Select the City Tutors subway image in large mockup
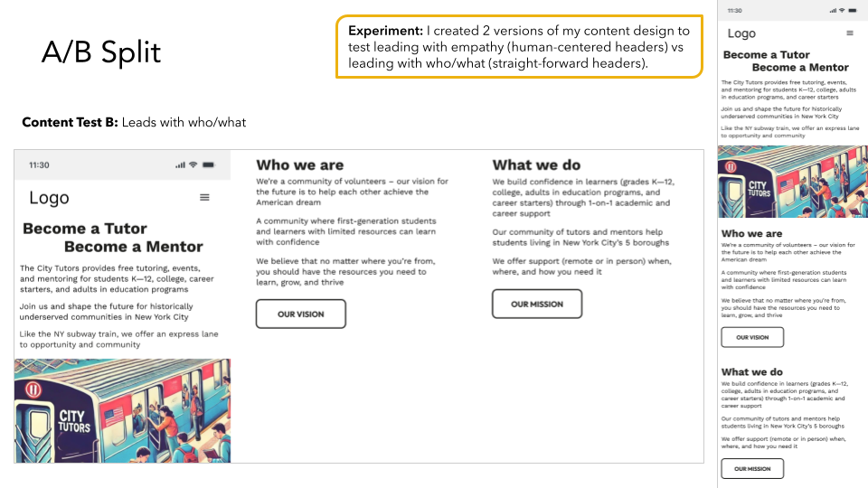This screenshot has height=488, width=868. pyautogui.click(x=122, y=410)
